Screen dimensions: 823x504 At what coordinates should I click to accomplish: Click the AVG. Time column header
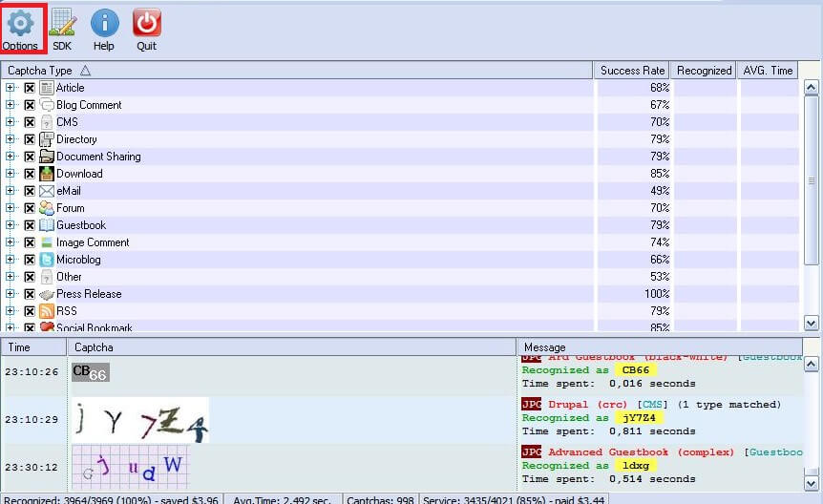click(x=768, y=71)
